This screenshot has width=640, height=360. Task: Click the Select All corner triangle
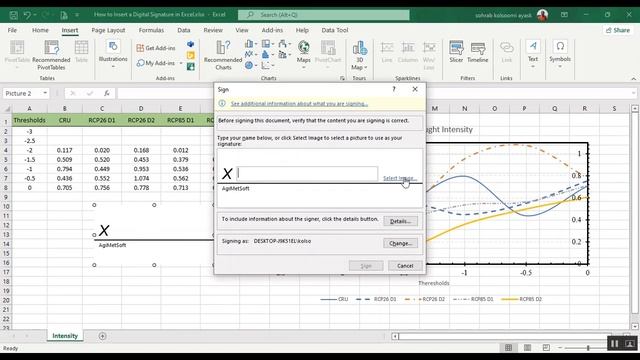point(6,109)
